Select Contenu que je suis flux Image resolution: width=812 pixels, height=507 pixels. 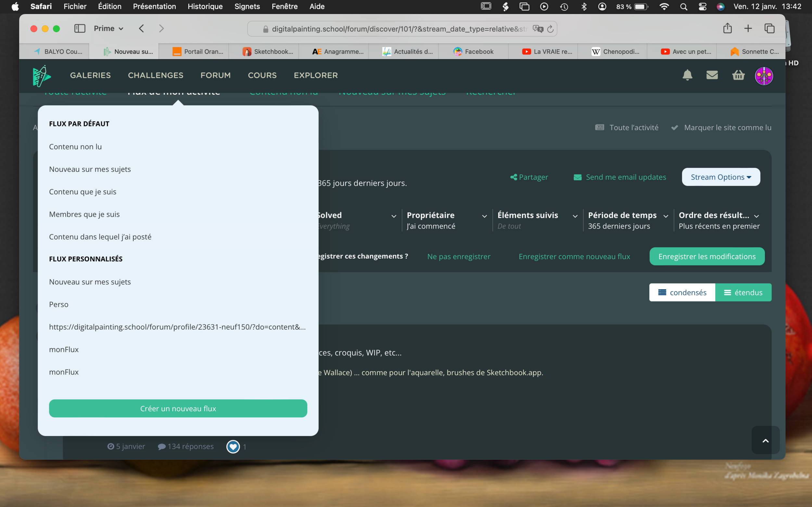tap(82, 192)
